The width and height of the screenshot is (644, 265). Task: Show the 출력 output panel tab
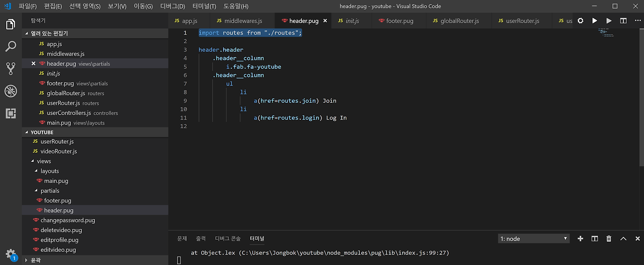[201, 238]
